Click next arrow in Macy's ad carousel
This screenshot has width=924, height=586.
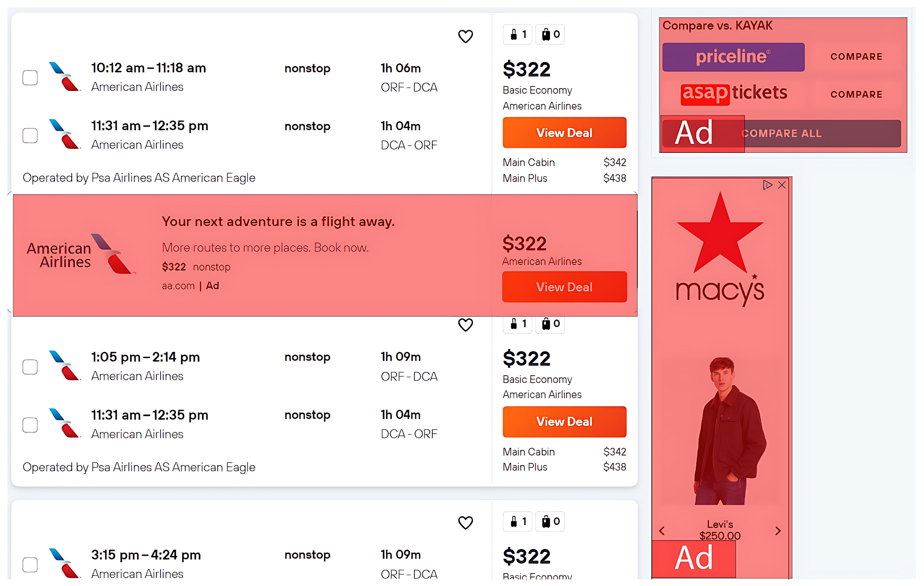(778, 531)
